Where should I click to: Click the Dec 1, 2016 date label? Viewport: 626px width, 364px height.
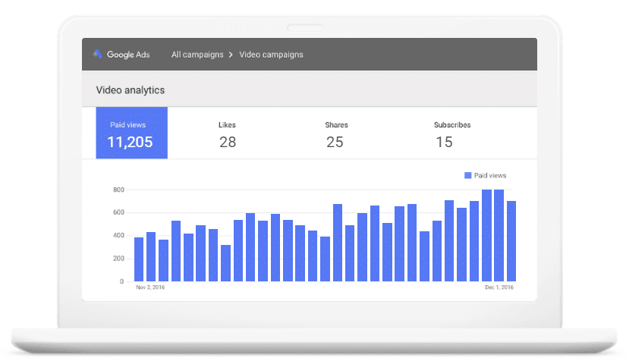click(501, 288)
